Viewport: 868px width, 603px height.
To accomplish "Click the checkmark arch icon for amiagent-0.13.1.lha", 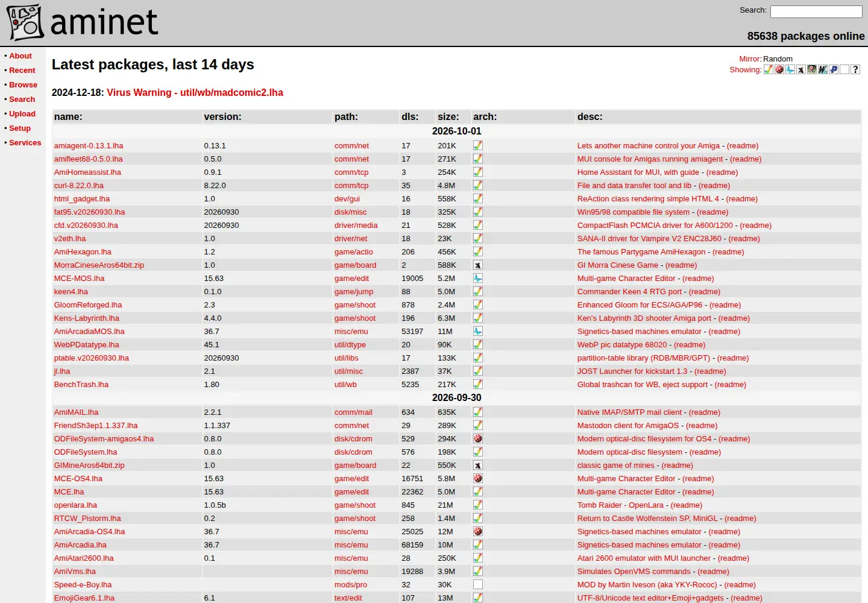I will pos(478,146).
